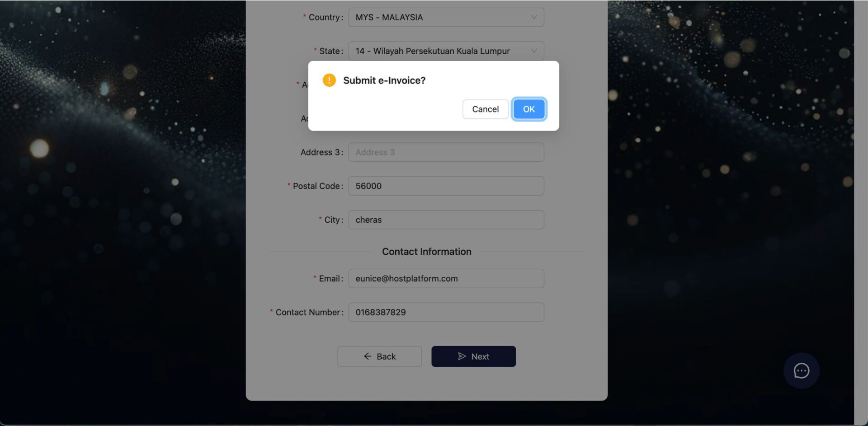Click the left arrow icon on Back
Image resolution: width=868 pixels, height=426 pixels.
(x=368, y=356)
